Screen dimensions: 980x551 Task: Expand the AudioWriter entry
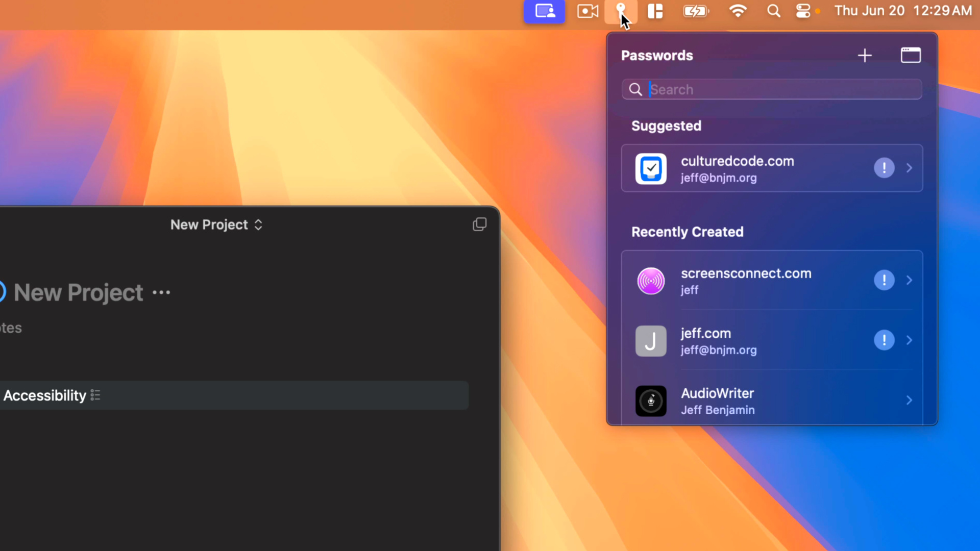point(910,400)
